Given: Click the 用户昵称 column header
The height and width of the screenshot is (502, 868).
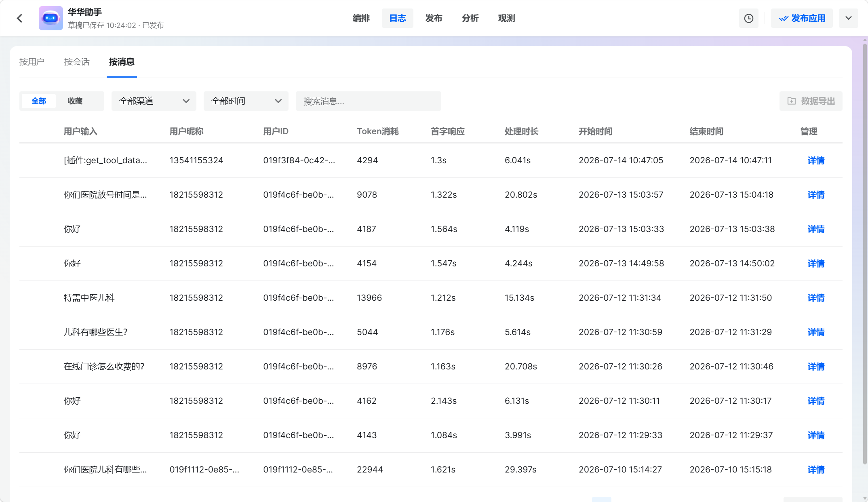Looking at the screenshot, I should [186, 131].
